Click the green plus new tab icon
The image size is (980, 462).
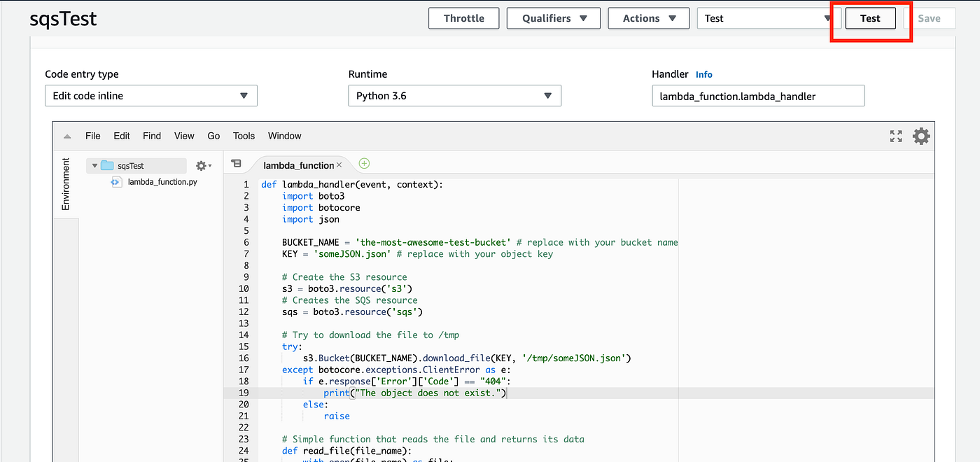click(364, 164)
